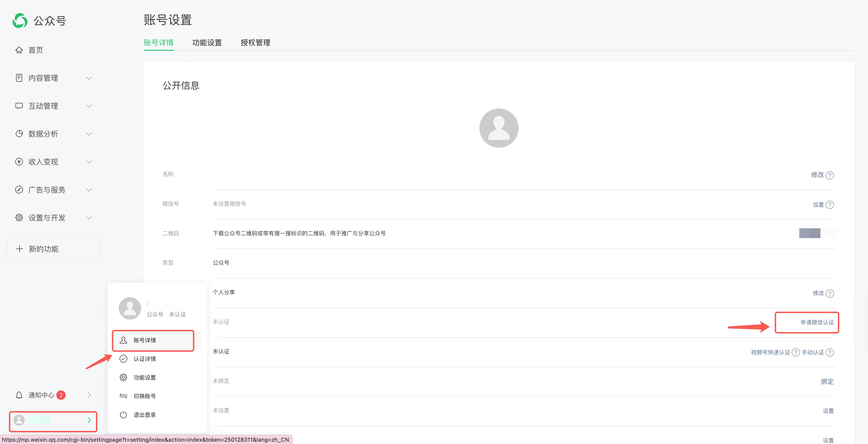Click the help icon next to 名称 修改

(x=830, y=175)
